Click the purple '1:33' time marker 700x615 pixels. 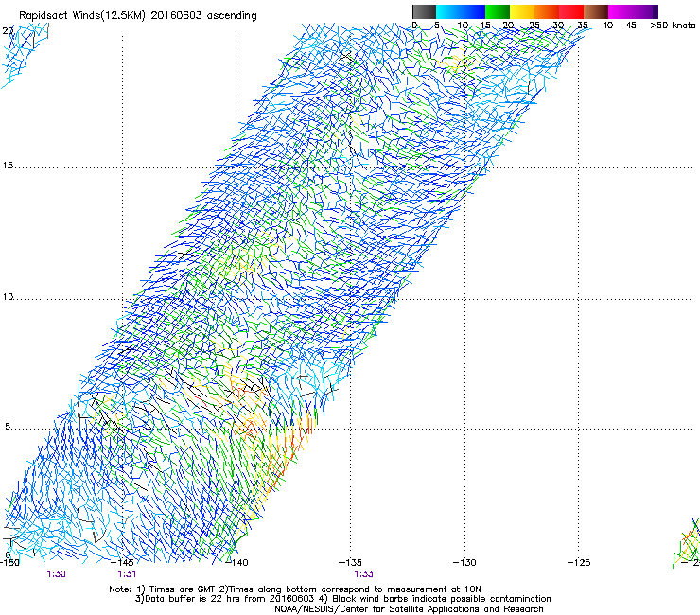click(363, 574)
